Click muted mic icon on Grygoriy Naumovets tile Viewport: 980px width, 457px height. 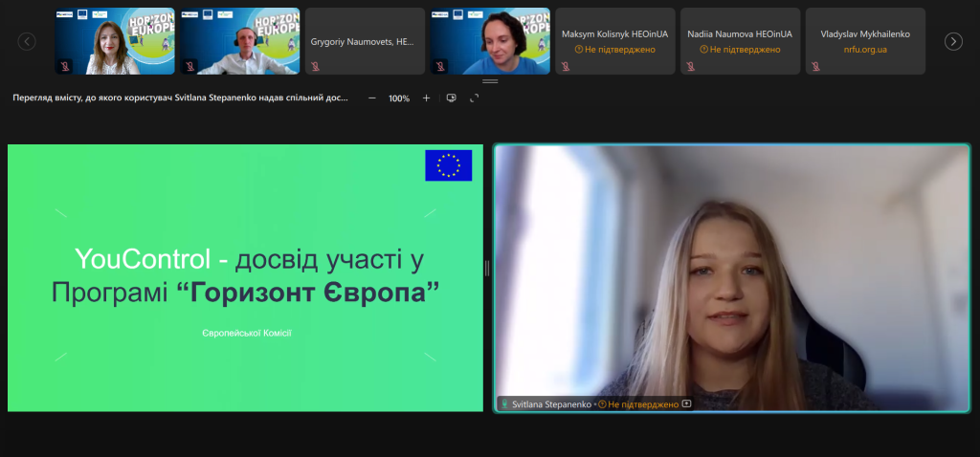tap(316, 66)
